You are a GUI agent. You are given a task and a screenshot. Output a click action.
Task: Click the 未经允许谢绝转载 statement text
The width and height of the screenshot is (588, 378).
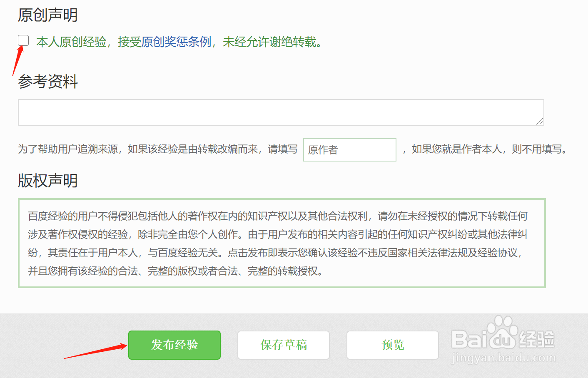[271, 42]
